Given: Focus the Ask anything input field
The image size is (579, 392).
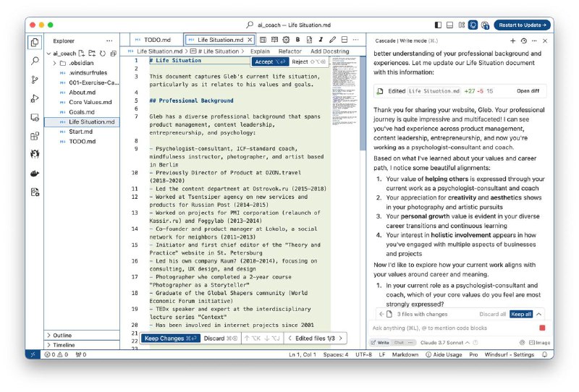Looking at the screenshot, I should (454, 328).
